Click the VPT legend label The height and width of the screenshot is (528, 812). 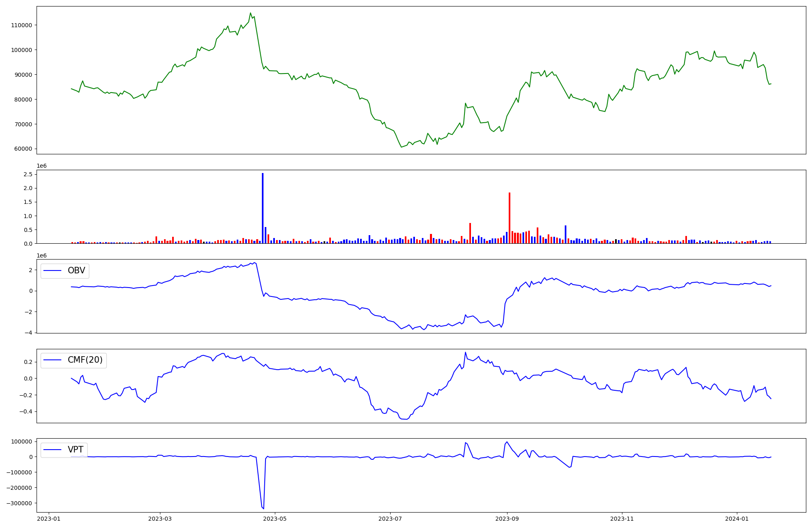point(76,450)
